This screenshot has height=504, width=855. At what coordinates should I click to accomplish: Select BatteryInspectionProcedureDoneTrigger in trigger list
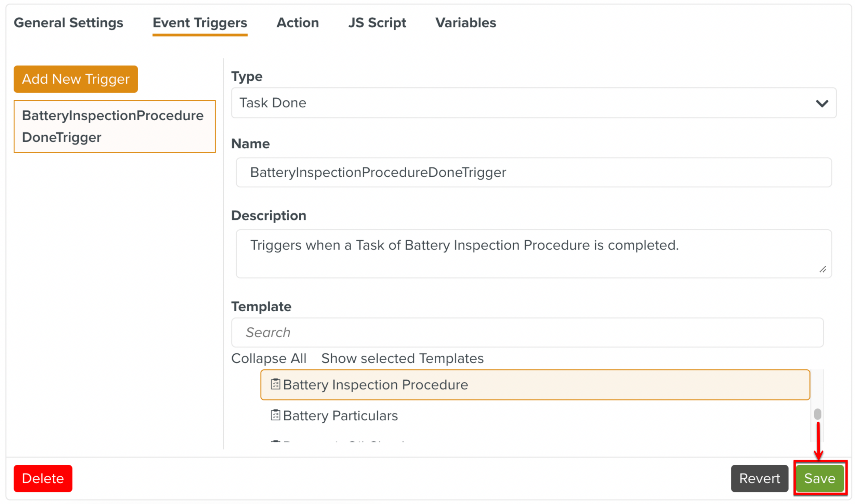click(114, 126)
